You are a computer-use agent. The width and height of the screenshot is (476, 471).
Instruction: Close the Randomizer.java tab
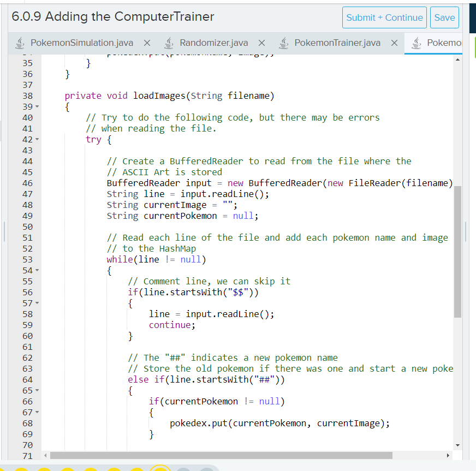point(261,42)
